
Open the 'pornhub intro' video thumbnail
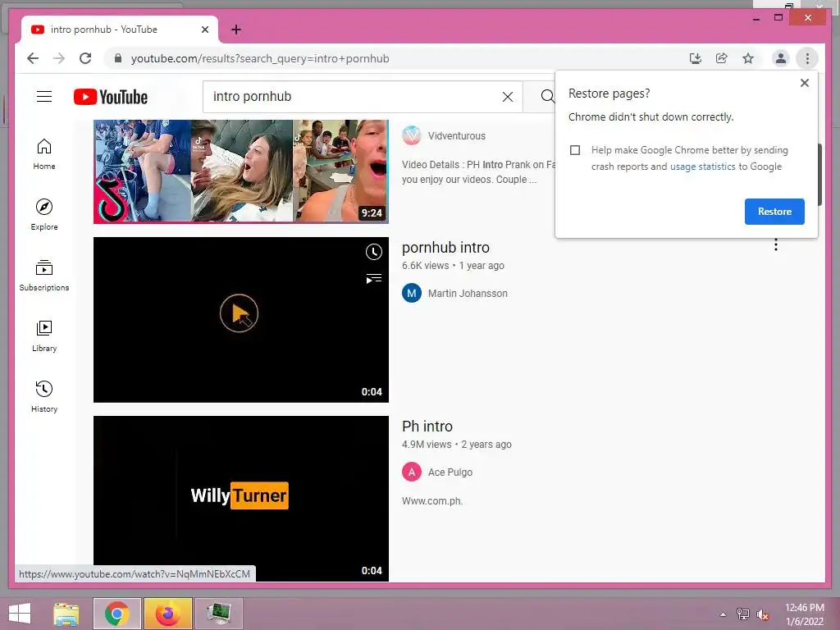pos(241,320)
